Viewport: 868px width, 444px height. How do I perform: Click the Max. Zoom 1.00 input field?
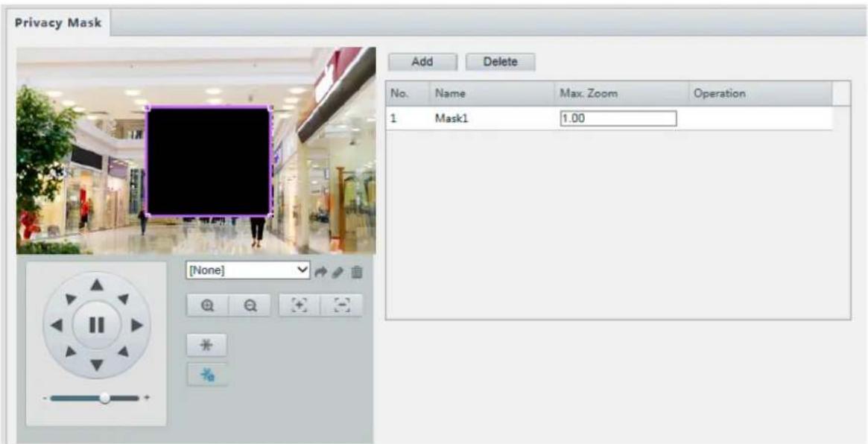pos(618,118)
